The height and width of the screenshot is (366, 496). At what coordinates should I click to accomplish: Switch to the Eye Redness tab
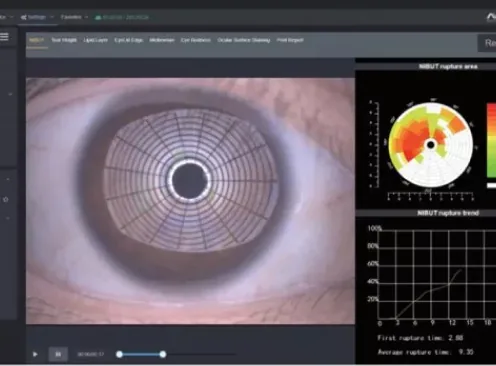[196, 40]
